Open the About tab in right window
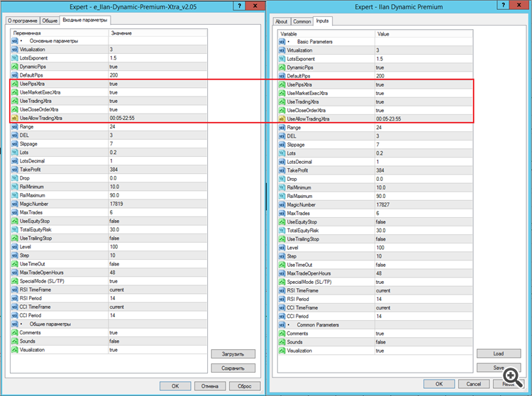Screen dimensions: 532x396 pyautogui.click(x=282, y=21)
